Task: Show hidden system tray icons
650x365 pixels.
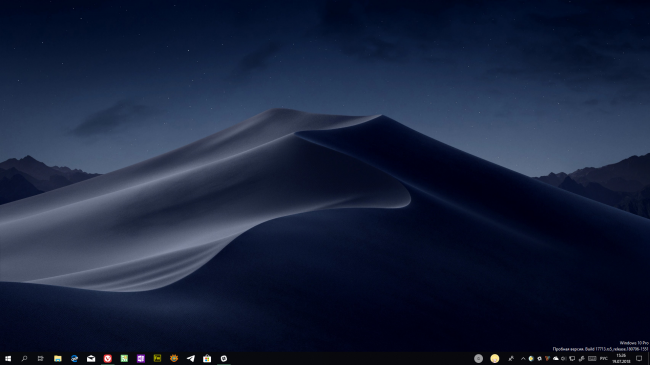Action: pos(523,359)
